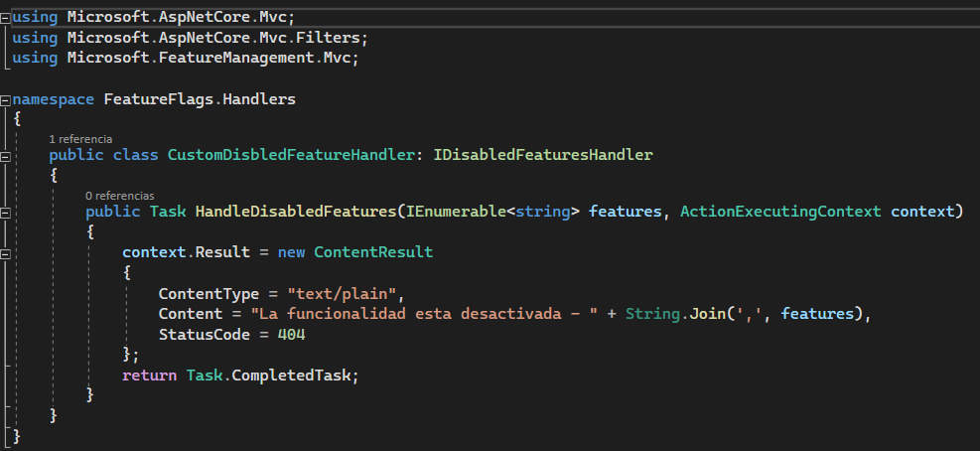The height and width of the screenshot is (451, 980).
Task: Collapse the HandleDisabledFeatures method body
Action: coord(6,214)
